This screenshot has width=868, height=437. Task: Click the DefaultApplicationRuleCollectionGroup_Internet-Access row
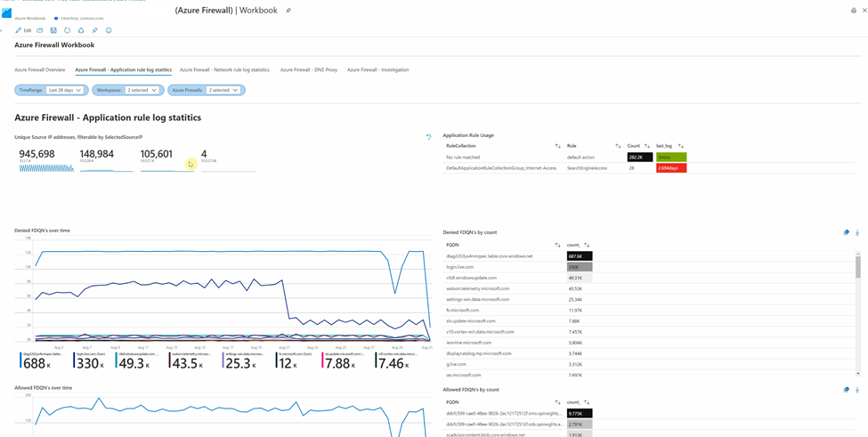tap(649, 167)
